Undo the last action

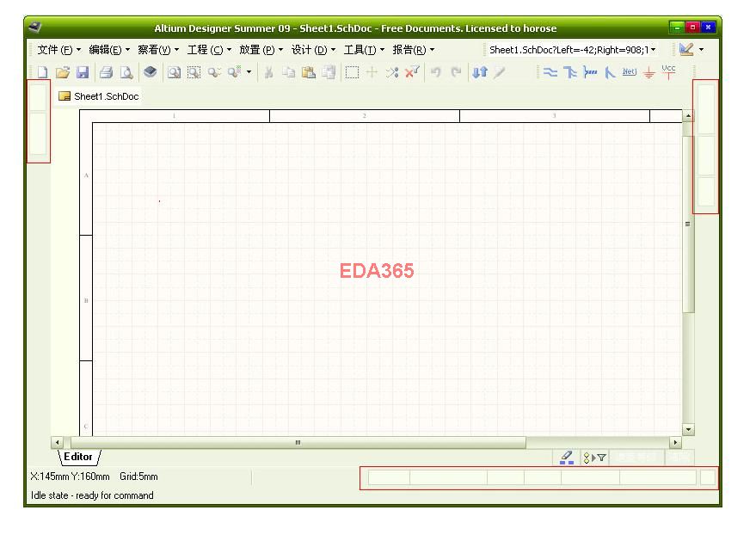436,72
